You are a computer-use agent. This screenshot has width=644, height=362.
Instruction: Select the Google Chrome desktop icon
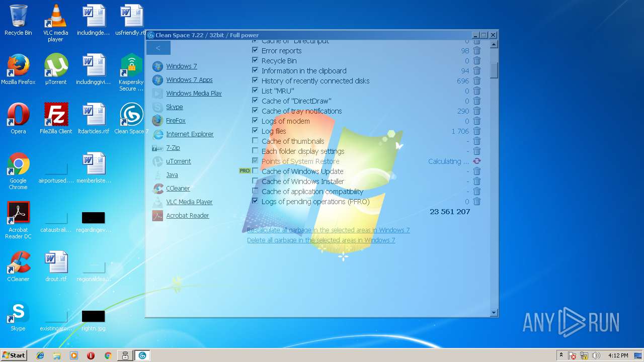pos(18,171)
